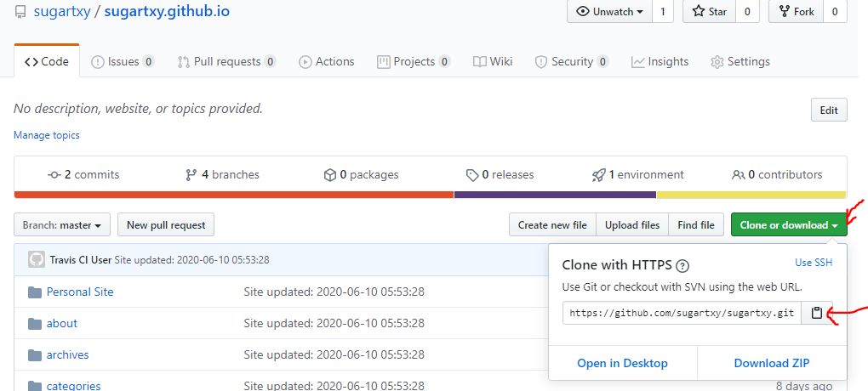The height and width of the screenshot is (391, 868).
Task: Click Find file
Action: coord(696,225)
